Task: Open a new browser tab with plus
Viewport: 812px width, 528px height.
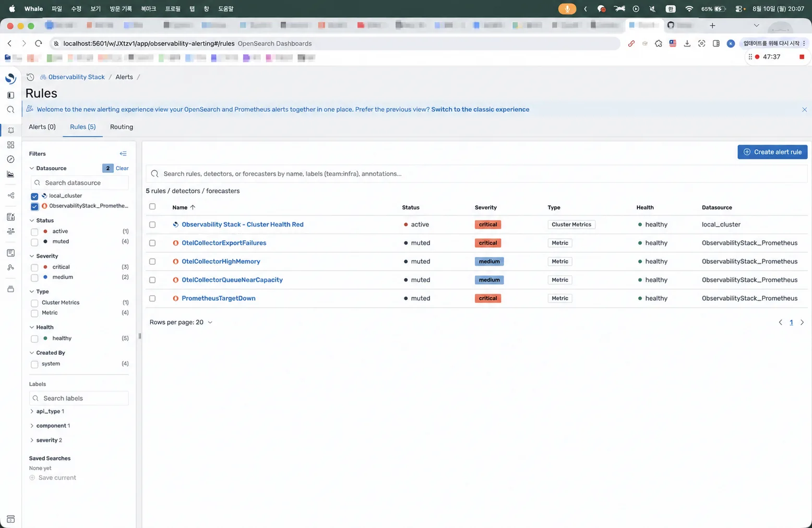Action: [712, 25]
